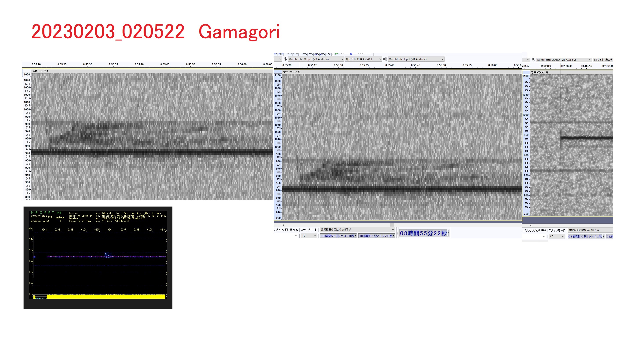The width and height of the screenshot is (644, 344).
Task: Click the zoom out magnifier icon
Action: click(311, 53)
